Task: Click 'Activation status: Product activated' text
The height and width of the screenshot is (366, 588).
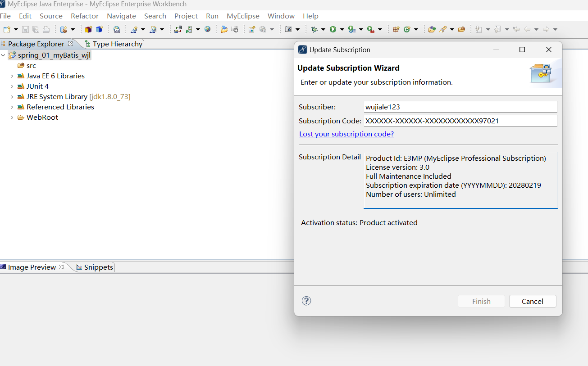Action: 359,222
